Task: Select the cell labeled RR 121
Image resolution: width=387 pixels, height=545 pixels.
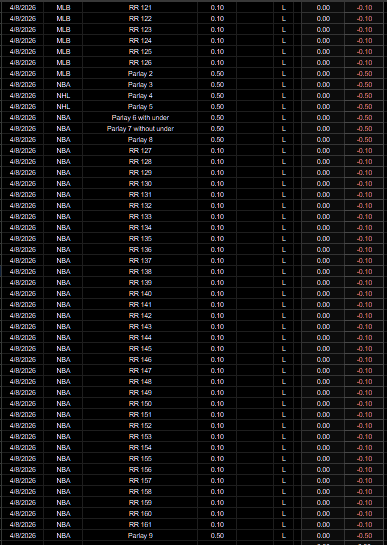Action: click(140, 8)
